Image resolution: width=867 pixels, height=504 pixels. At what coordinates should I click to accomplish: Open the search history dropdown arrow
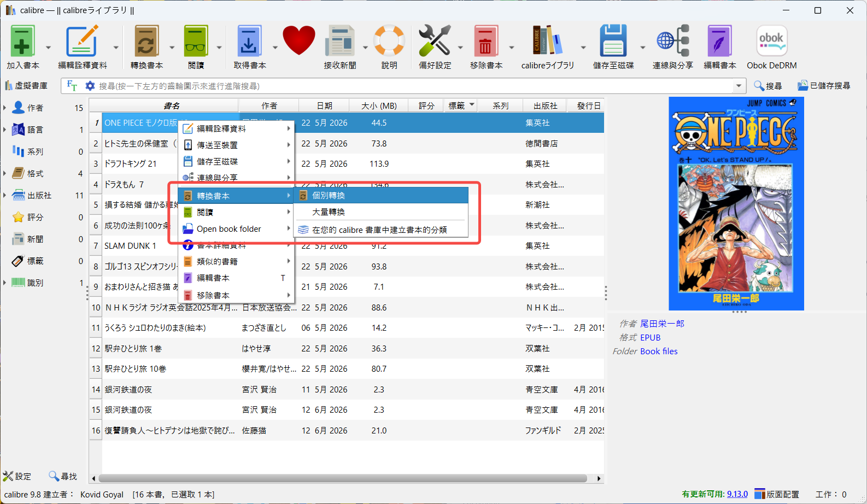[739, 86]
